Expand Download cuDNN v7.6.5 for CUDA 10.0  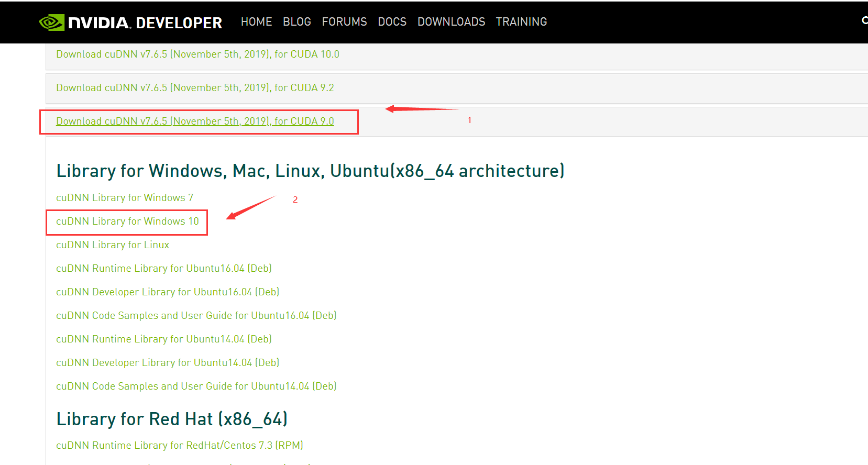[197, 54]
